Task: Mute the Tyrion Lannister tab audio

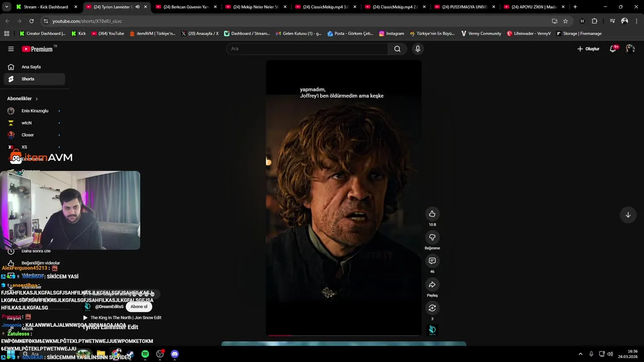Action: click(137, 7)
